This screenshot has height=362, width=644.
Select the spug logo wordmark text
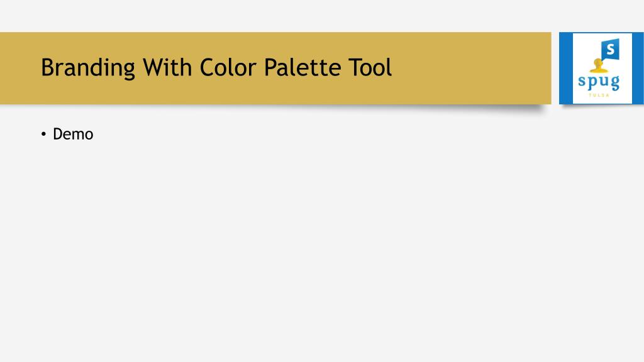(x=599, y=82)
